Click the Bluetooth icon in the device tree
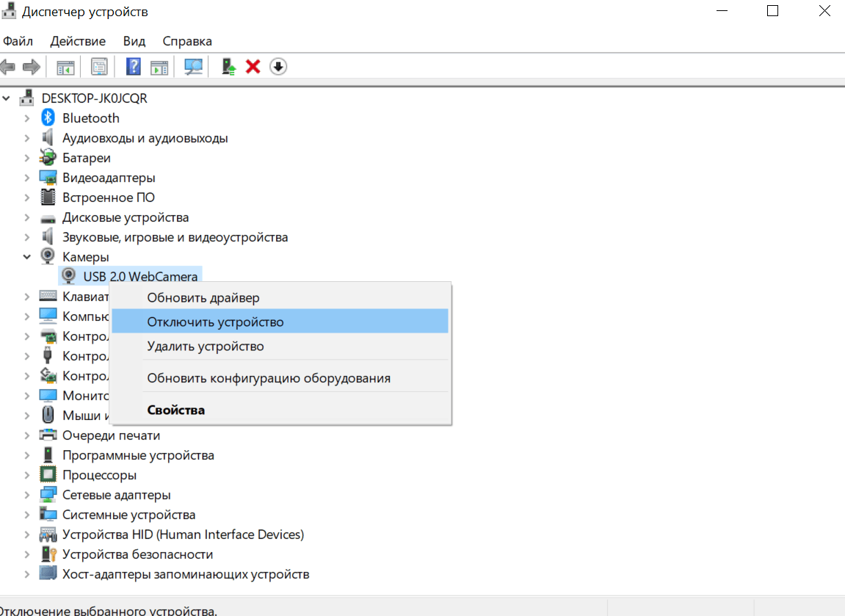Viewport: 845px width, 616px height. coord(48,118)
